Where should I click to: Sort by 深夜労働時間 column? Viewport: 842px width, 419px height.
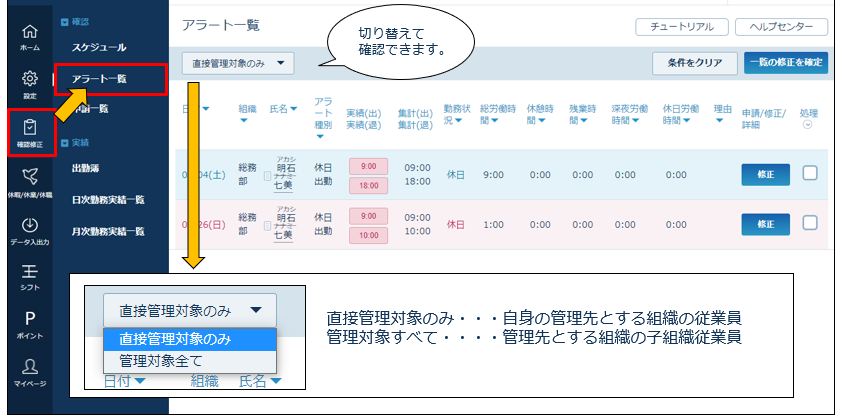629,114
